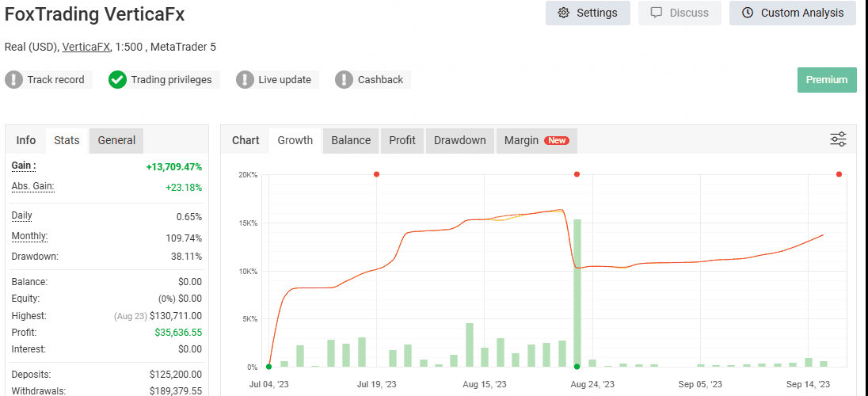Click the Custom Analysis clock icon
This screenshot has width=868, height=396.
[x=748, y=13]
